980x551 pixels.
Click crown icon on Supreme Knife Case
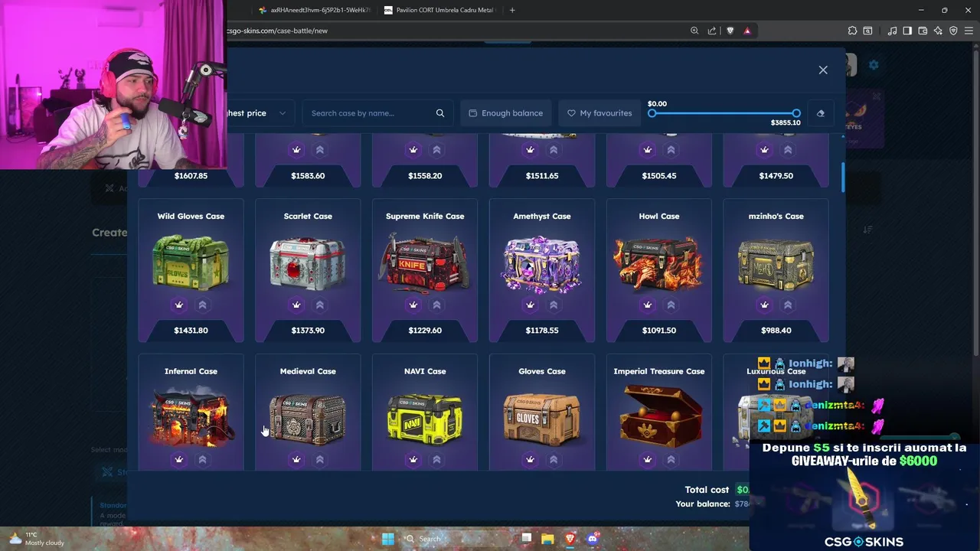413,305
